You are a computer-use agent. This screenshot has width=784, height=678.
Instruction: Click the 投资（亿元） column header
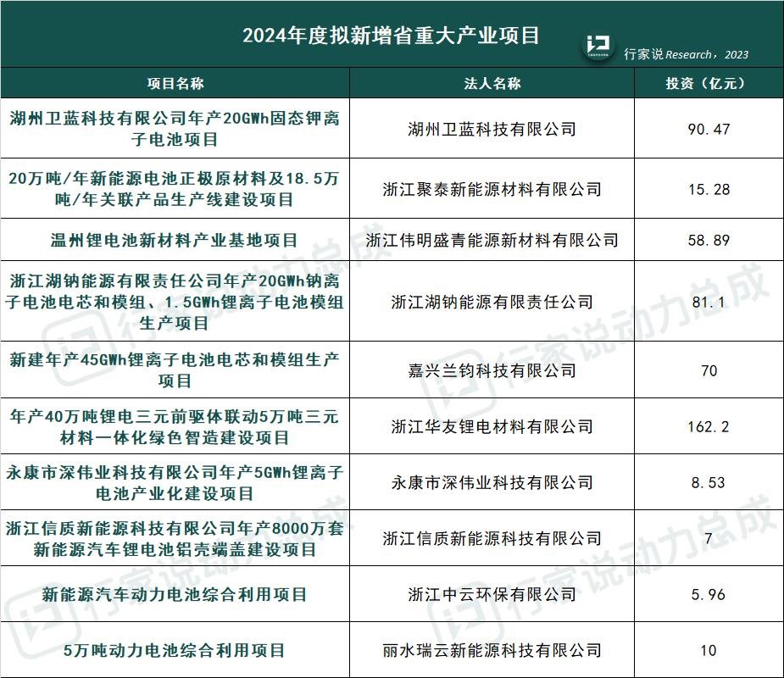tap(709, 83)
